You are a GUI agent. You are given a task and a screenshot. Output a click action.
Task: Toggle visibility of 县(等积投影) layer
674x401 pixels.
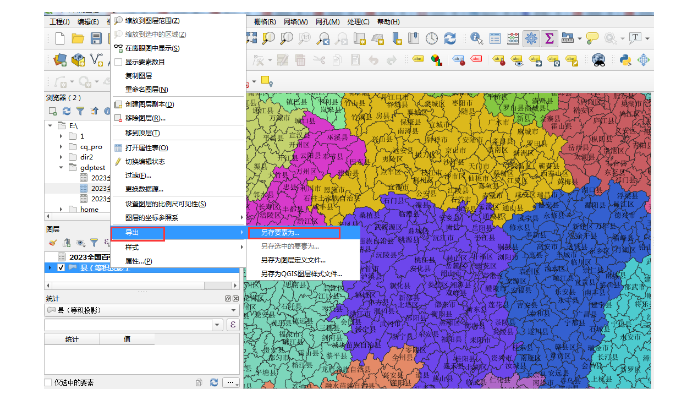pos(61,268)
